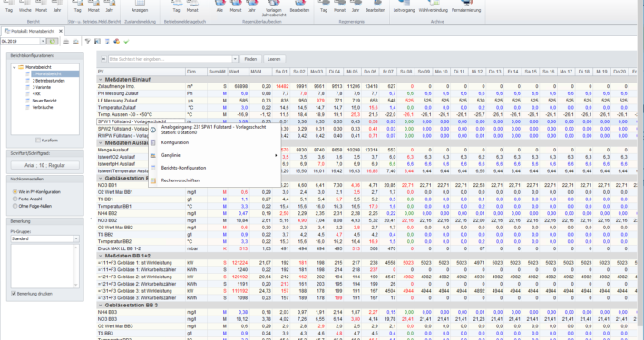Click the Finden button

pyautogui.click(x=250, y=59)
